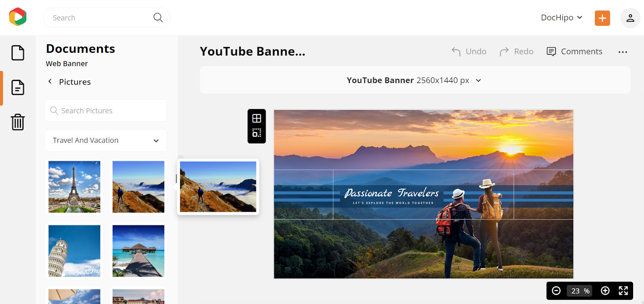This screenshot has width=644, height=304.
Task: Click the Search Pictures input field
Action: 105,111
